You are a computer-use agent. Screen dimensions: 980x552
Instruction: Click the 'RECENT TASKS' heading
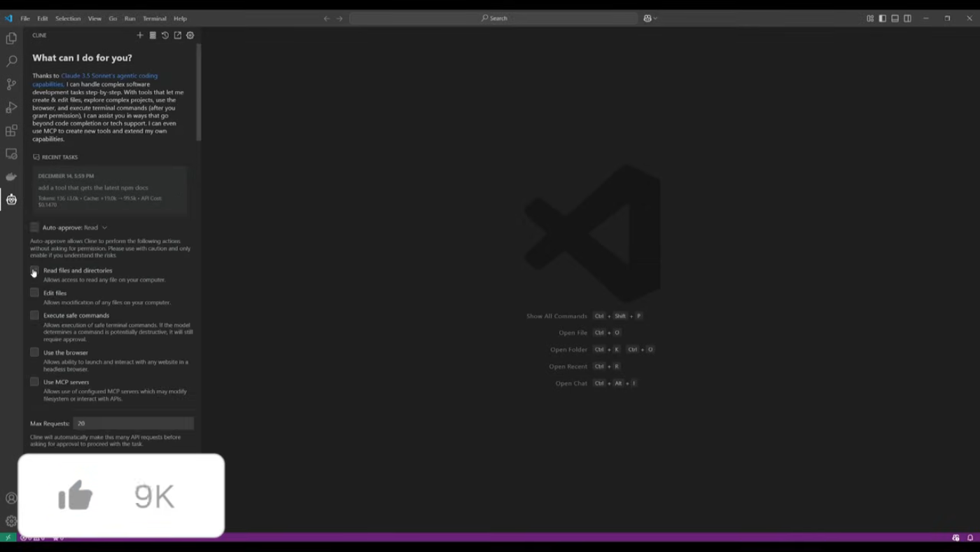click(59, 157)
